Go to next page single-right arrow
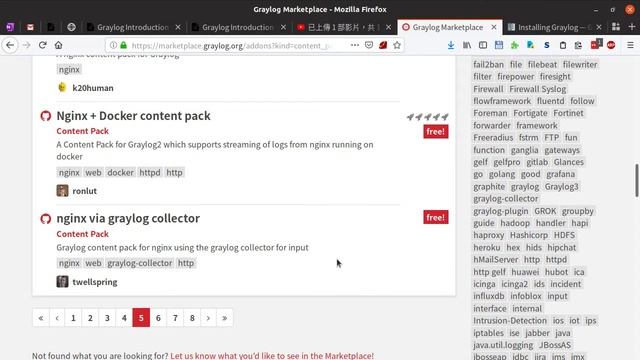Screen dimensions: 640x360 tap(208, 318)
